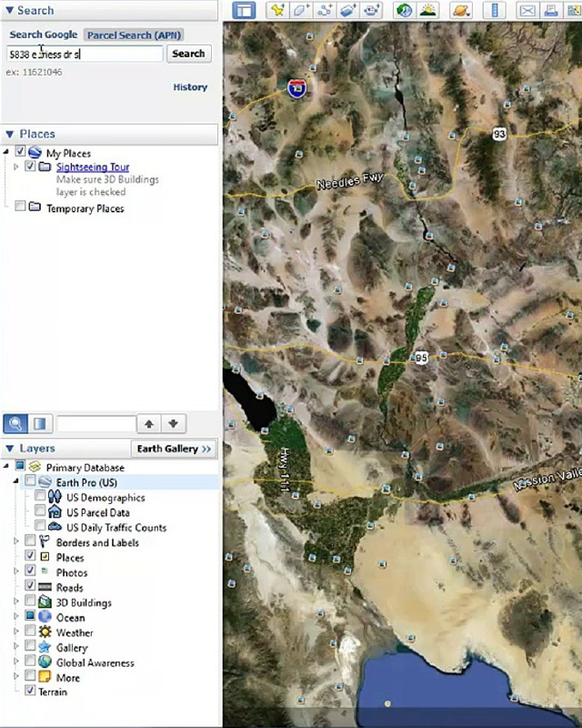Open the historical imagery clock icon
582x728 pixels.
pyautogui.click(x=405, y=11)
